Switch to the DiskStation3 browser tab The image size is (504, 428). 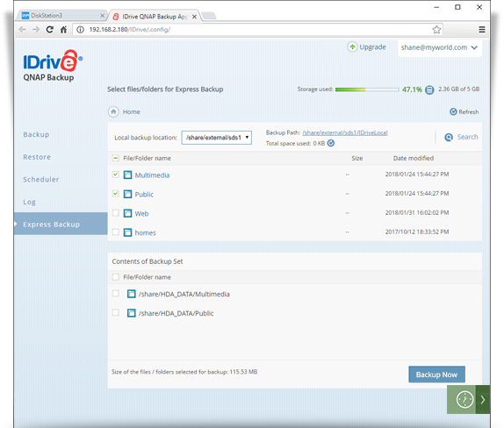[61, 16]
